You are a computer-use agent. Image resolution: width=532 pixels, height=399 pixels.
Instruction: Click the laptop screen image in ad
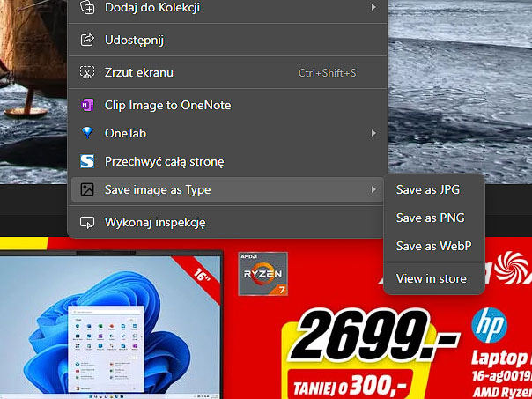coord(110,325)
